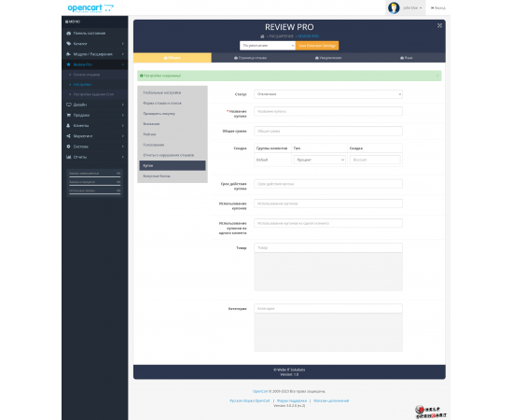This screenshot has width=513, height=420.
Task: Dismiss the green settings saved alert
Action: [437, 76]
